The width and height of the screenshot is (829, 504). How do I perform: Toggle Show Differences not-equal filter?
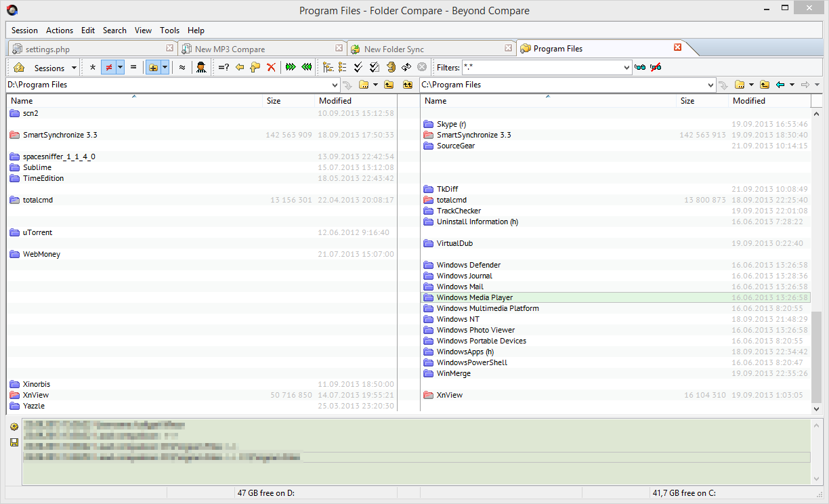(108, 68)
